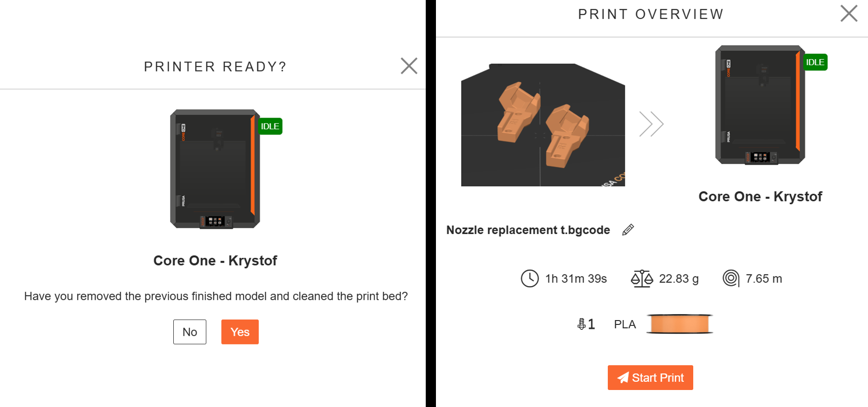Click Core One - Krystof name in Print Overview

click(x=760, y=197)
